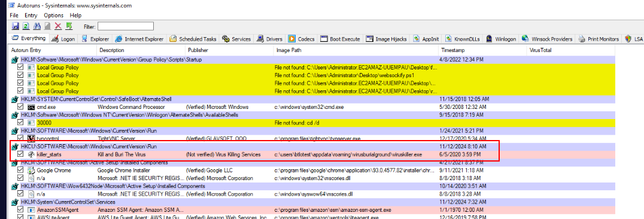The image size is (644, 219).
Task: Switch to the Explorer tab
Action: 95,39
